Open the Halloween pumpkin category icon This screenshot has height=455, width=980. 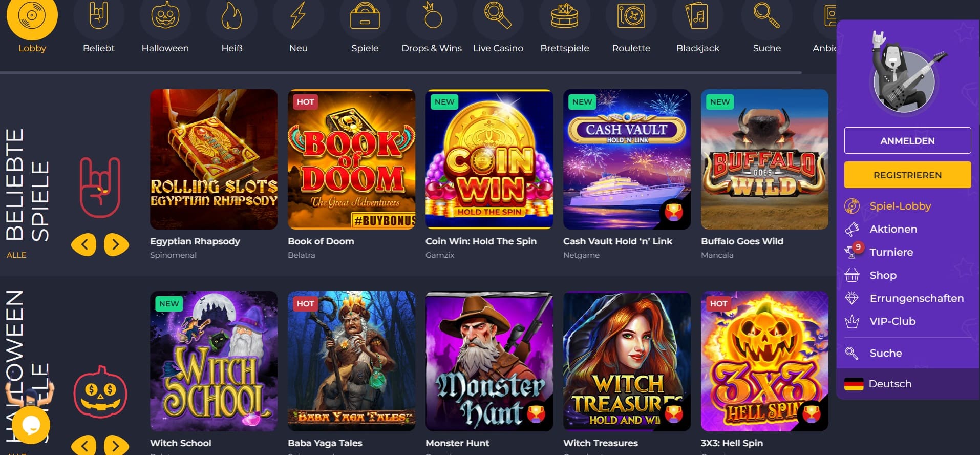coord(165,16)
